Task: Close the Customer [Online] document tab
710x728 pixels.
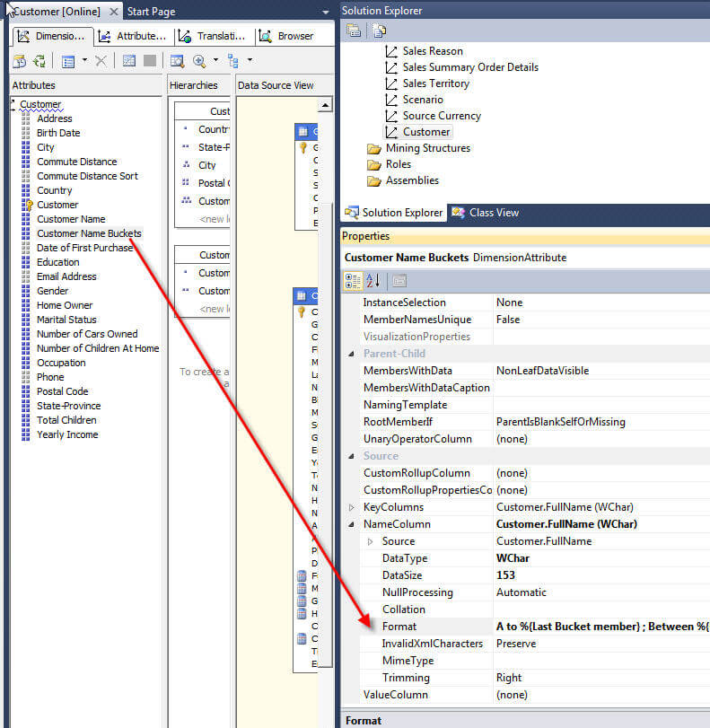Action: coord(114,12)
